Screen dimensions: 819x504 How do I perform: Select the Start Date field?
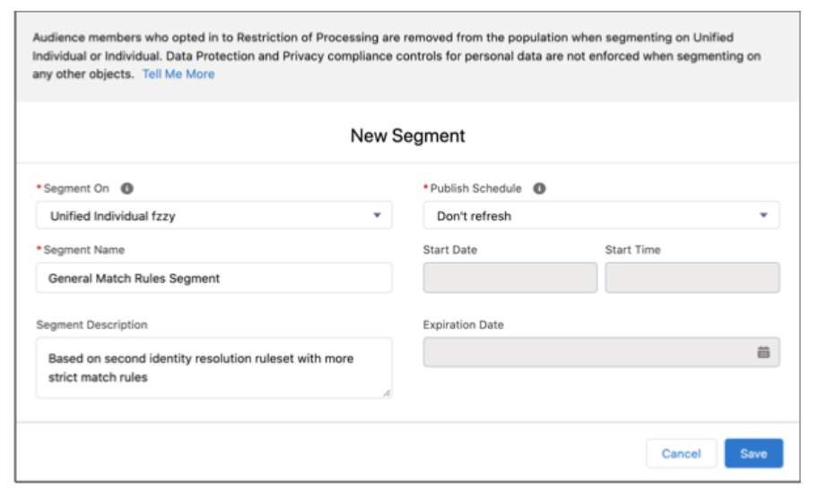510,278
